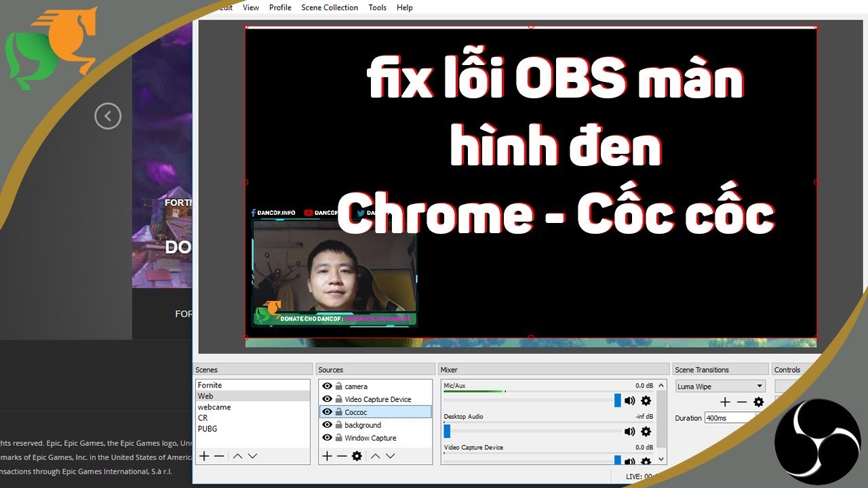868x488 pixels.
Task: Select the Video Capture Device source row
Action: pyautogui.click(x=375, y=399)
